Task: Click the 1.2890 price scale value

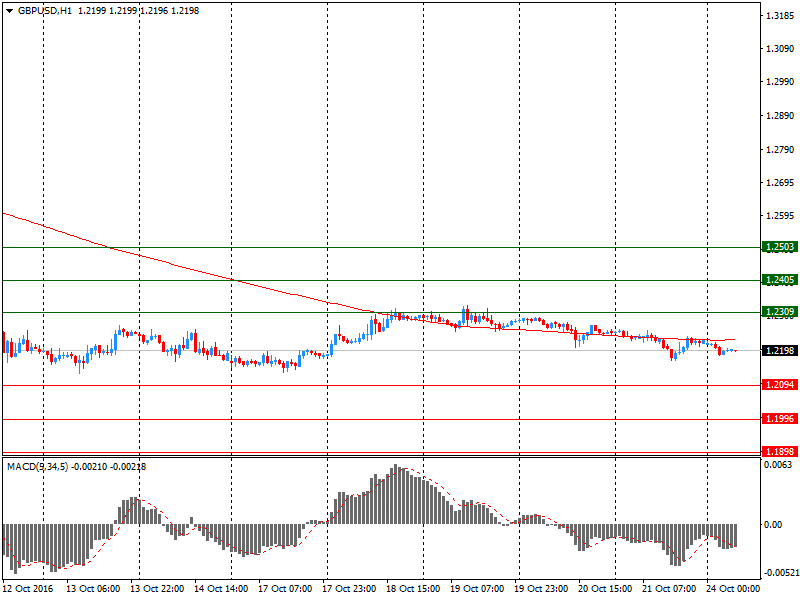Action: pos(780,116)
